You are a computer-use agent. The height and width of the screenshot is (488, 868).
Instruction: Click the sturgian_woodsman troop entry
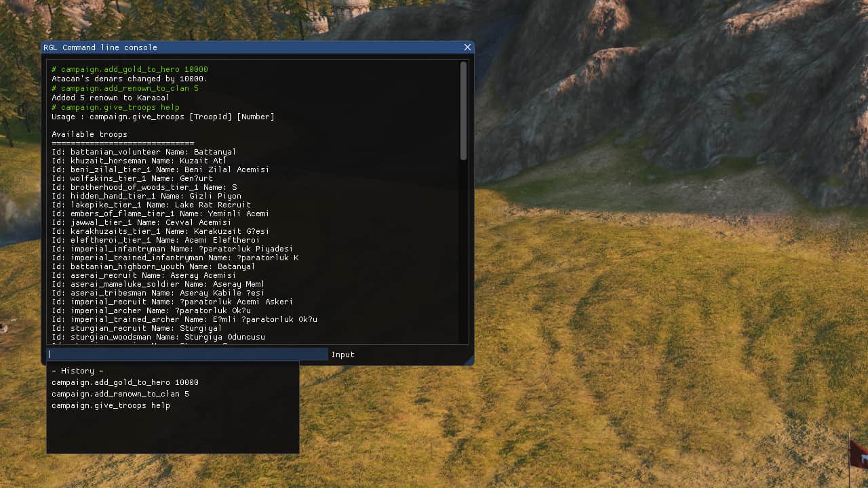[158, 337]
